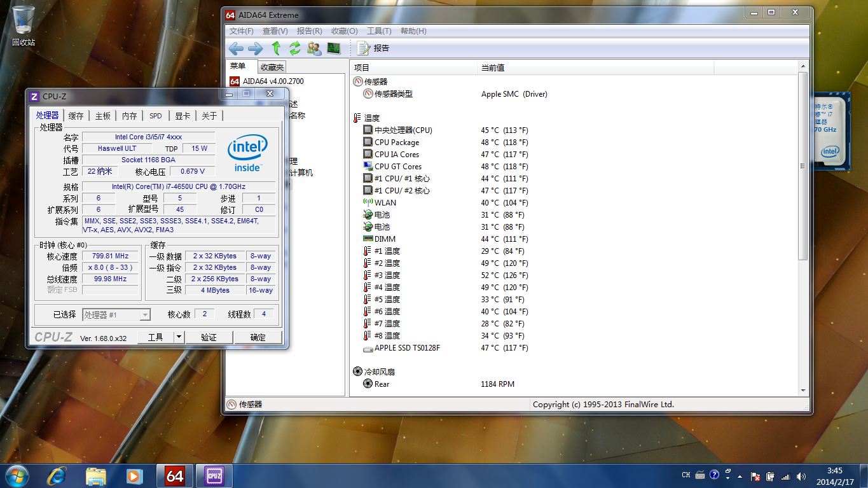Image resolution: width=868 pixels, height=488 pixels.
Task: Switch to the 内存 tab in CPU-Z
Action: point(129,116)
